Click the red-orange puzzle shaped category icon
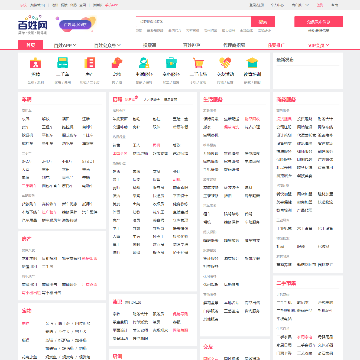Image resolution: width=360 pixels, height=360 pixels. [x=117, y=63]
